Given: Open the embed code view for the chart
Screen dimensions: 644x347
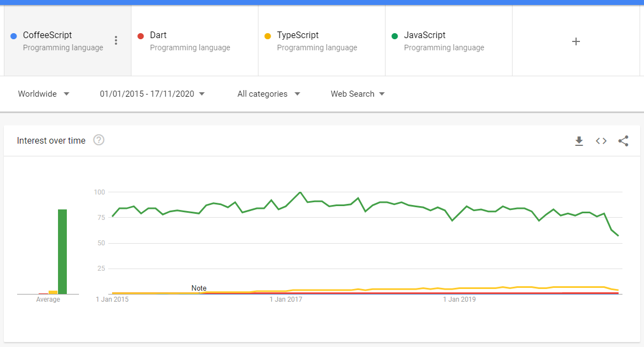Looking at the screenshot, I should 601,141.
